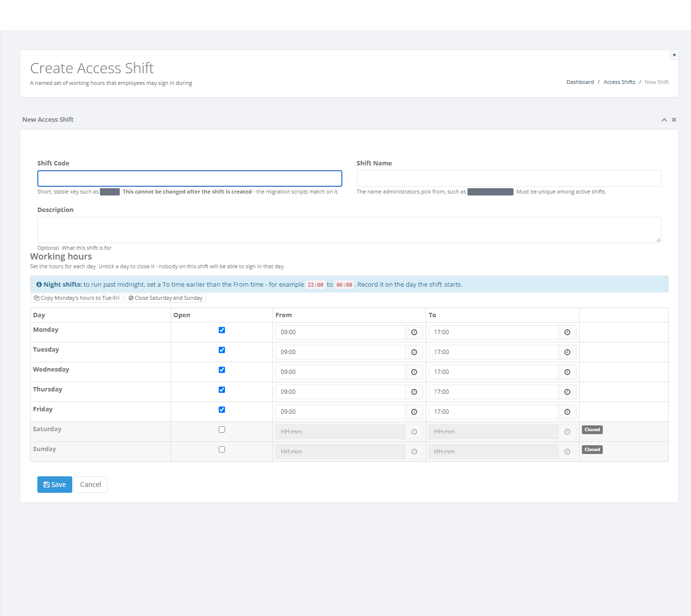Focus the Shift Name input field

(x=509, y=178)
